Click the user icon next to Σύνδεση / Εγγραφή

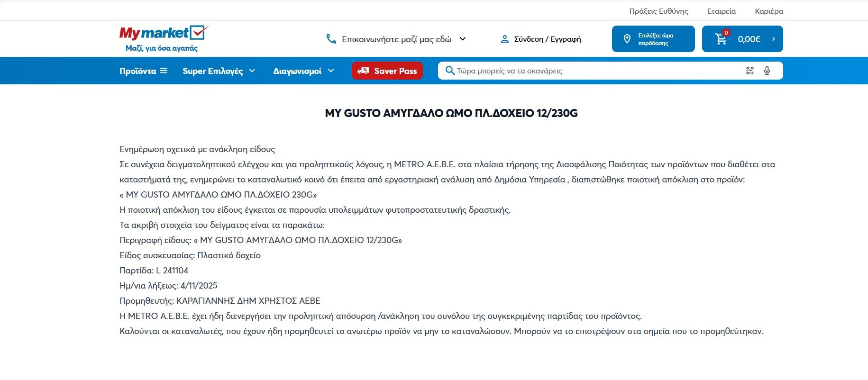click(x=505, y=39)
